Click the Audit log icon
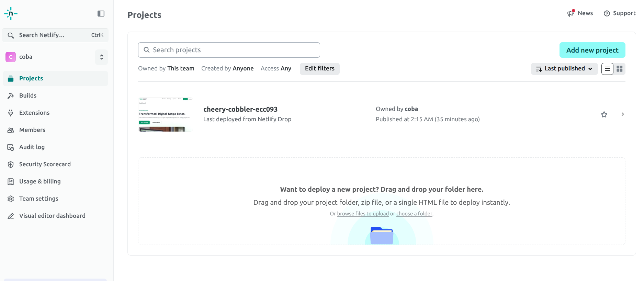 coord(11,147)
